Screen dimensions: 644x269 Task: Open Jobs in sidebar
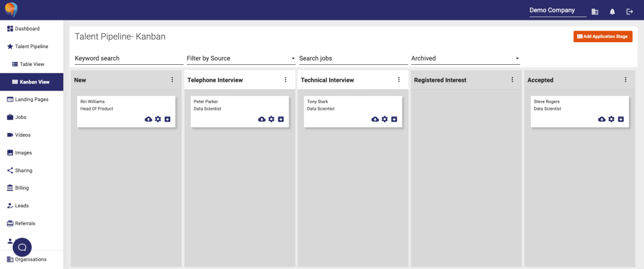click(x=32, y=117)
